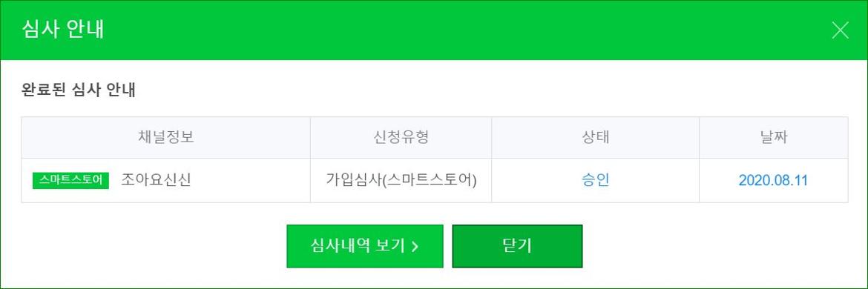The image size is (868, 289).
Task: Click the blank area beside 닫기 button
Action: (x=714, y=246)
